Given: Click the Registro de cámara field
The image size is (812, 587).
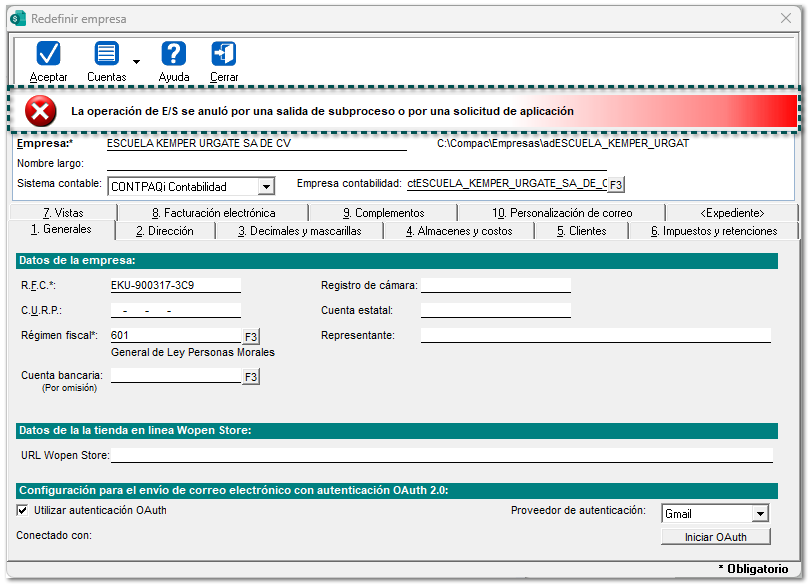Looking at the screenshot, I should [496, 285].
